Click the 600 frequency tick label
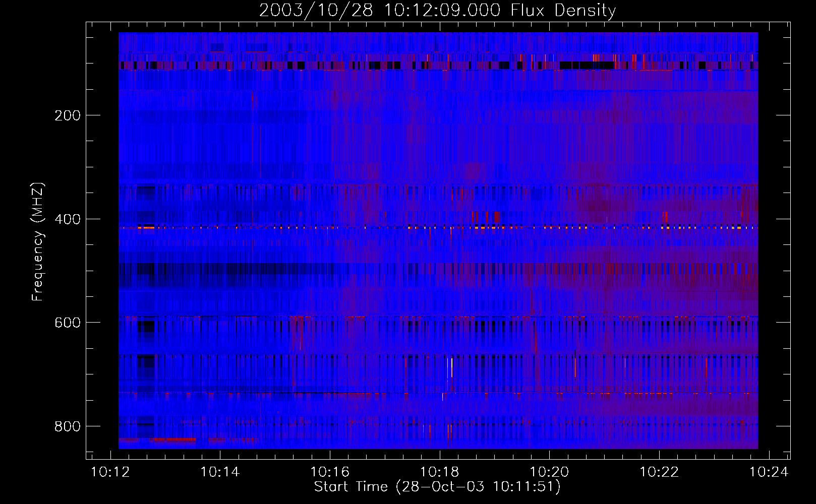This screenshot has height=504, width=816. coord(68,323)
